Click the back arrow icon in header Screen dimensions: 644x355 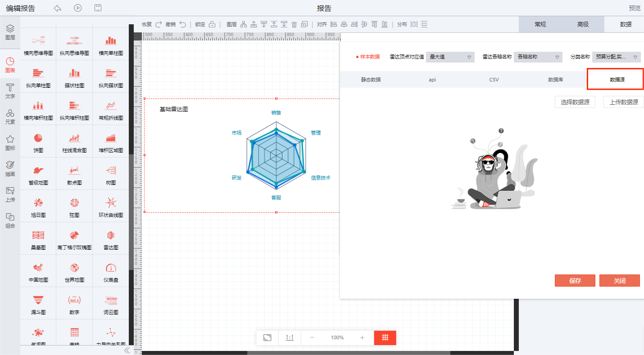57,8
